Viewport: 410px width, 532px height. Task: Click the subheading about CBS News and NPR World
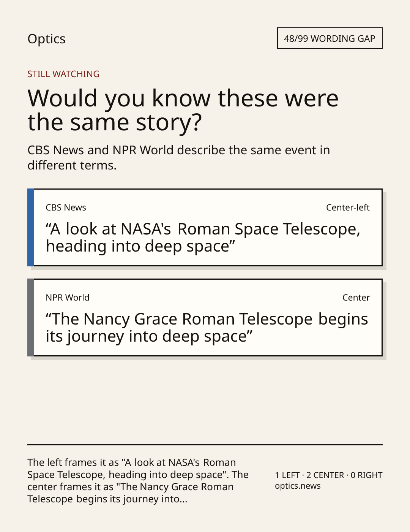coord(178,158)
